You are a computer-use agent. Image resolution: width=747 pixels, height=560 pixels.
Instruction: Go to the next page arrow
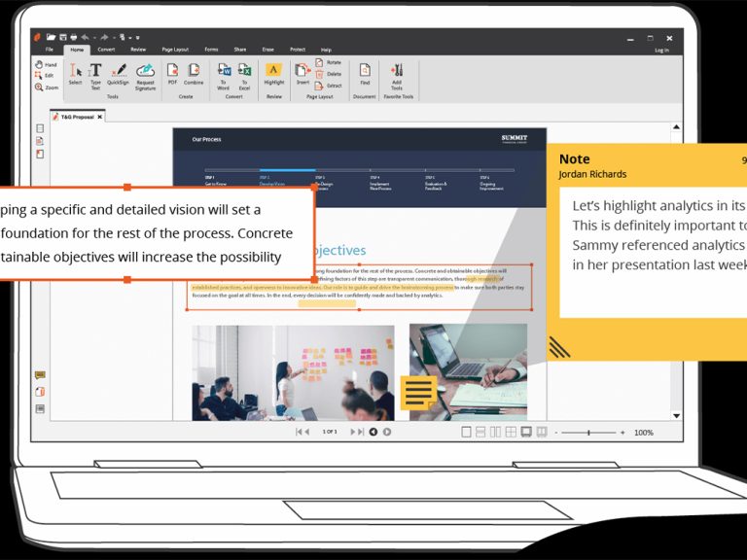click(354, 432)
